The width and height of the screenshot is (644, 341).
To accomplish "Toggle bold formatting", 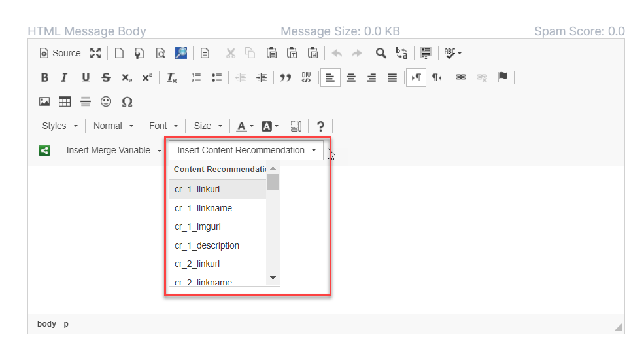I will (44, 77).
